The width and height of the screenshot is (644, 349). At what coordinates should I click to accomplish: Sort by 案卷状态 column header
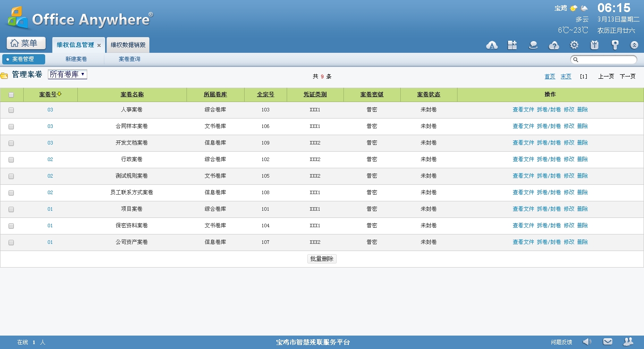[428, 94]
